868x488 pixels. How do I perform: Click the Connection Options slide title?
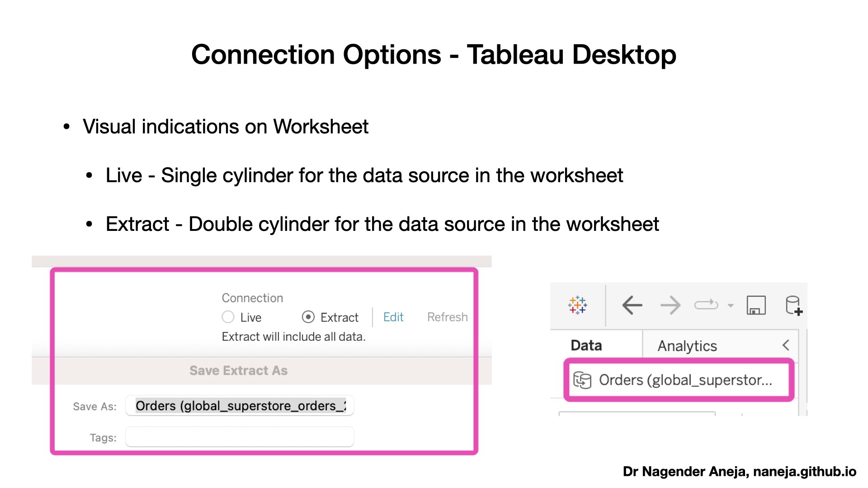point(434,55)
